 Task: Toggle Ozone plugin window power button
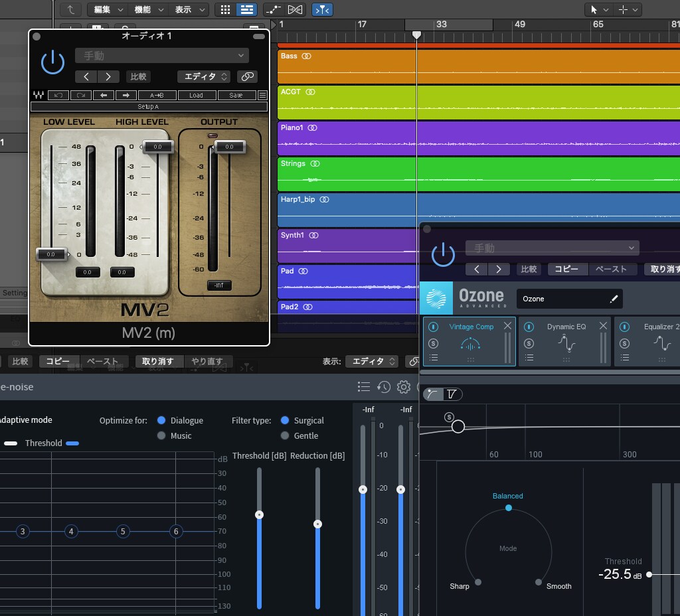click(443, 254)
